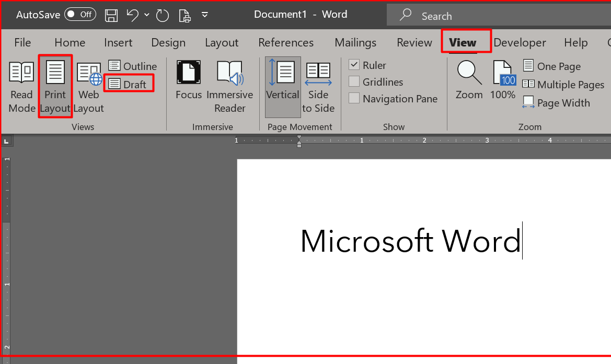Viewport: 611px width, 364px height.
Task: Open the References tab
Action: (286, 42)
